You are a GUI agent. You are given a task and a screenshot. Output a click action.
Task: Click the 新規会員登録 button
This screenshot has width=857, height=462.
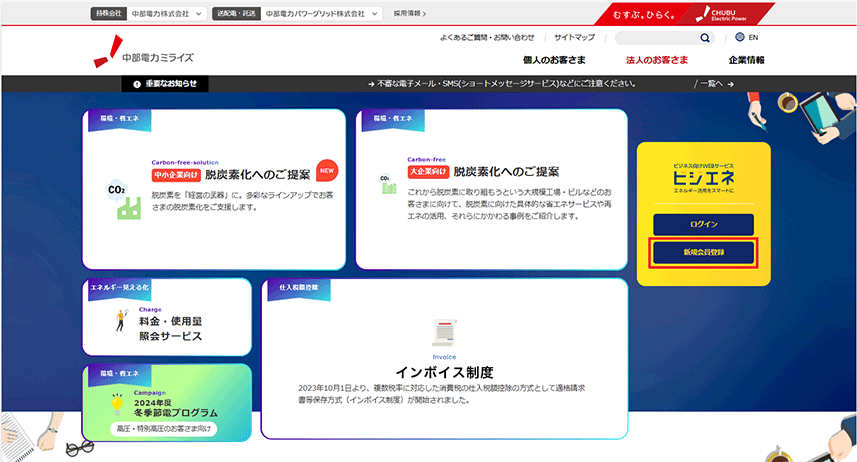click(703, 252)
